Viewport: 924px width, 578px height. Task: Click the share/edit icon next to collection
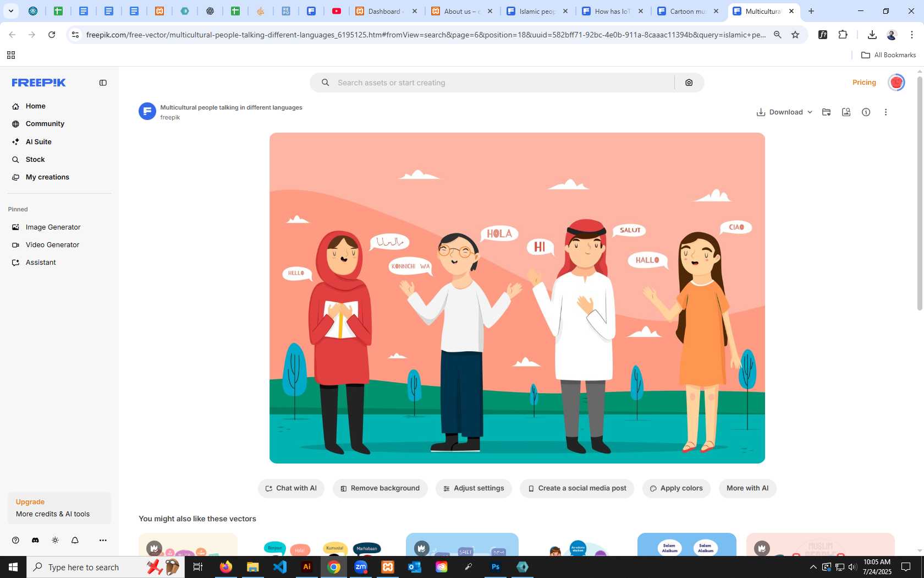click(x=846, y=112)
